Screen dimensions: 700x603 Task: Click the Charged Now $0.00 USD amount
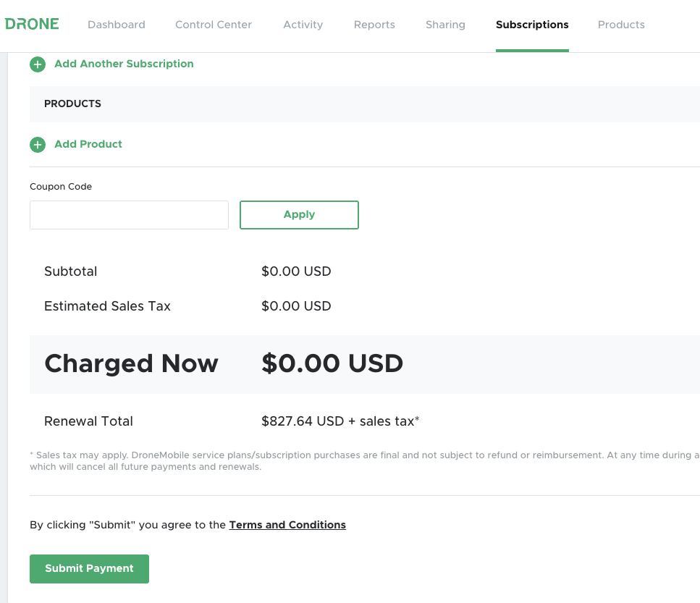[x=332, y=363]
